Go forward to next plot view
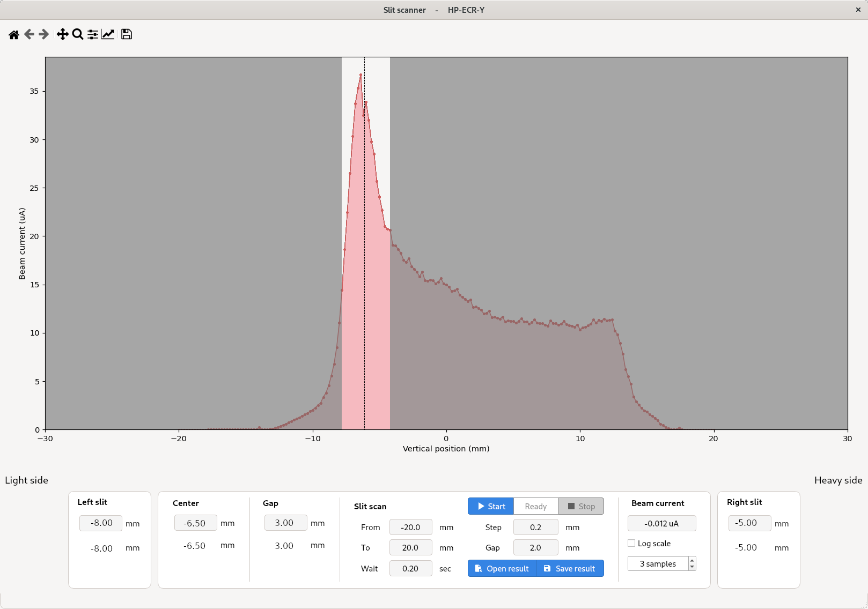Screen dimensions: 868x609 coord(44,35)
